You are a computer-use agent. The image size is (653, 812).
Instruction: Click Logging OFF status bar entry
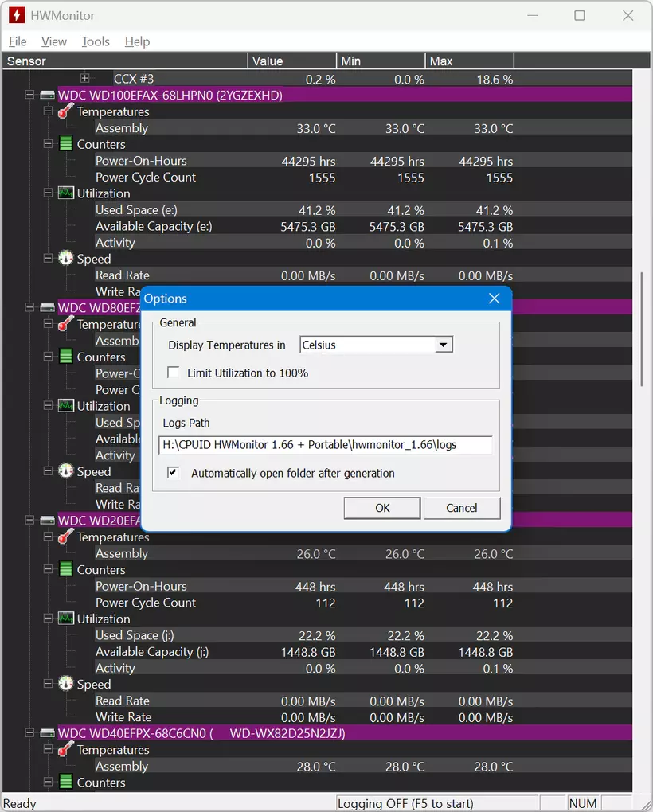click(x=437, y=803)
